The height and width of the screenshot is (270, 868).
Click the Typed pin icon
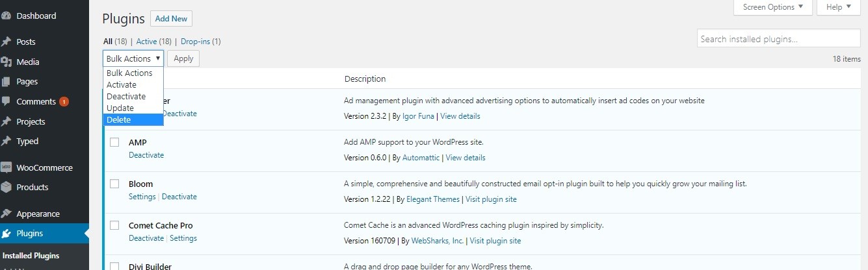point(6,141)
